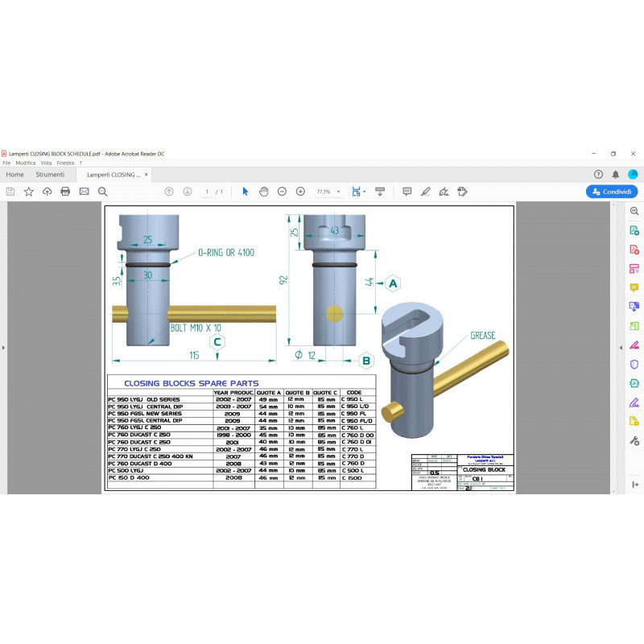Viewport: 644px width, 644px height.
Task: Close the Lamperti CLOSING document tab
Action: click(146, 174)
